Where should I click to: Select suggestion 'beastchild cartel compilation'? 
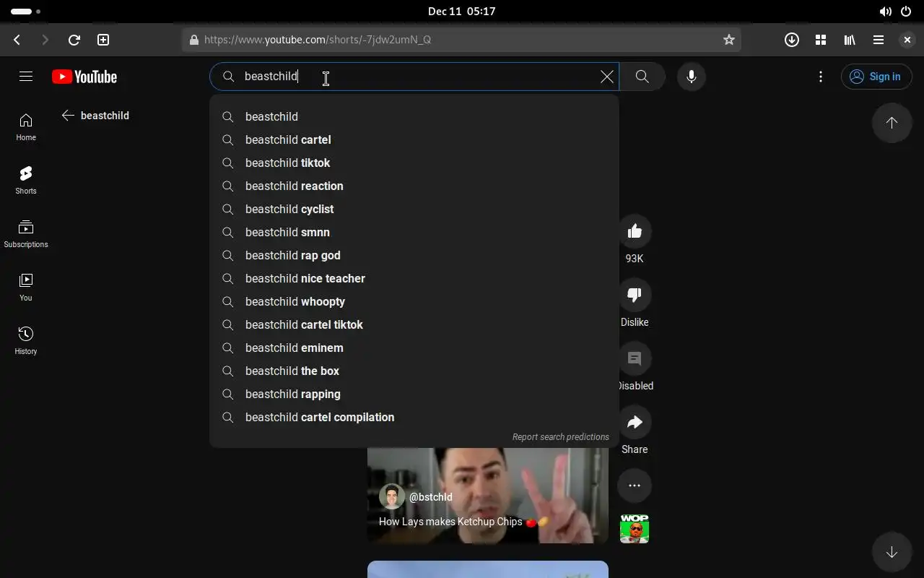tap(414, 417)
